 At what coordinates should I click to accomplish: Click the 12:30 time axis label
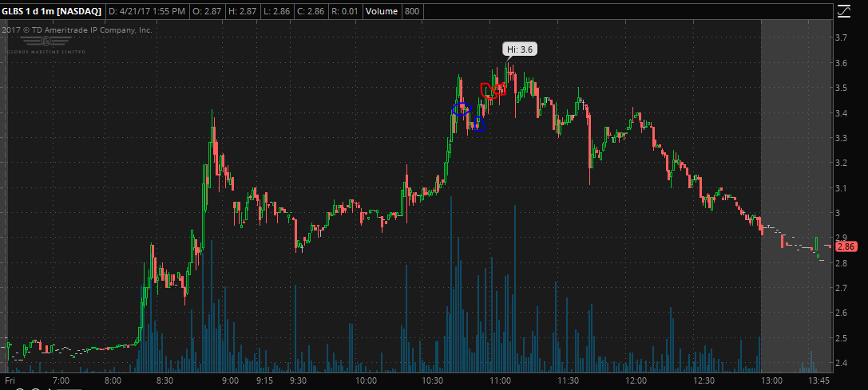pyautogui.click(x=704, y=380)
